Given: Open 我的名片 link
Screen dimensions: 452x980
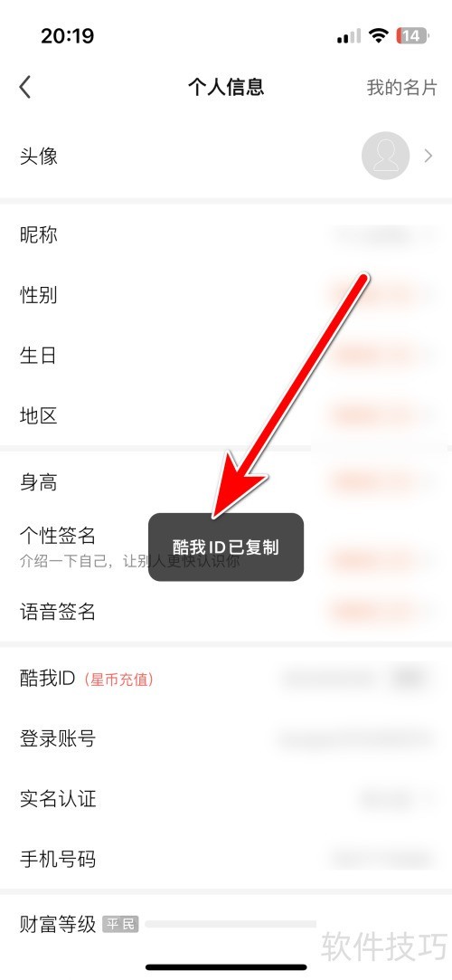Looking at the screenshot, I should (x=402, y=88).
